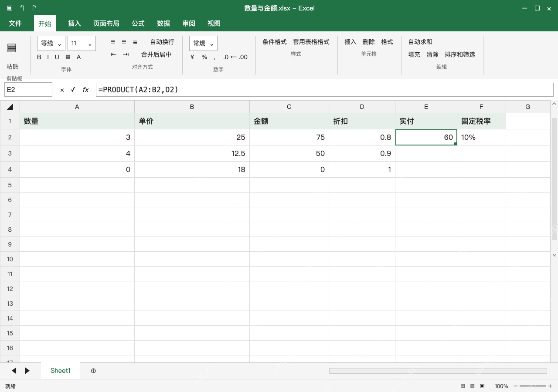Confirm formula entry with the ✓ icon

(x=73, y=90)
